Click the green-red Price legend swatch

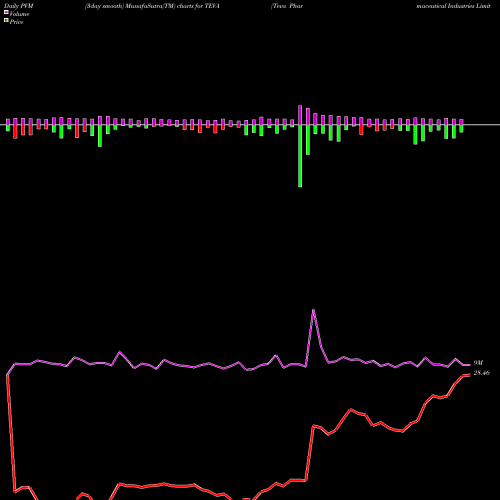click(6, 21)
